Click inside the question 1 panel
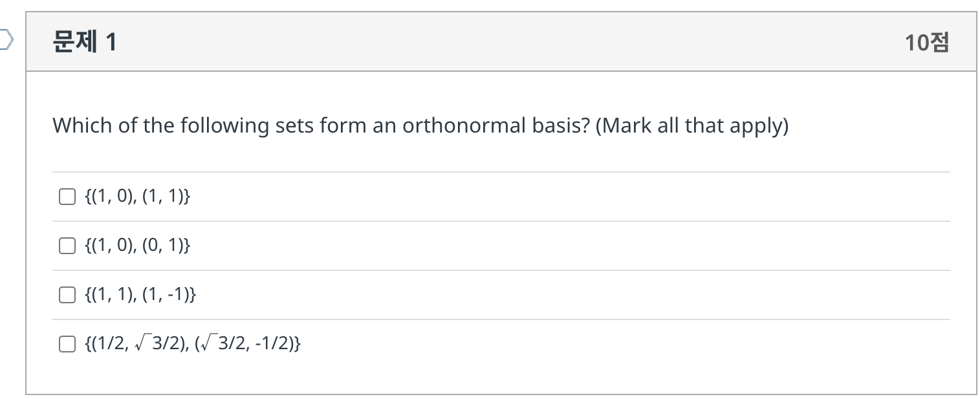 pyautogui.click(x=492, y=226)
